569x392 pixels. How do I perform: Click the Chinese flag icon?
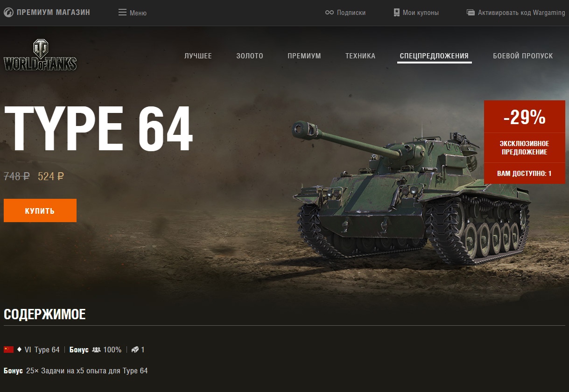pos(8,350)
